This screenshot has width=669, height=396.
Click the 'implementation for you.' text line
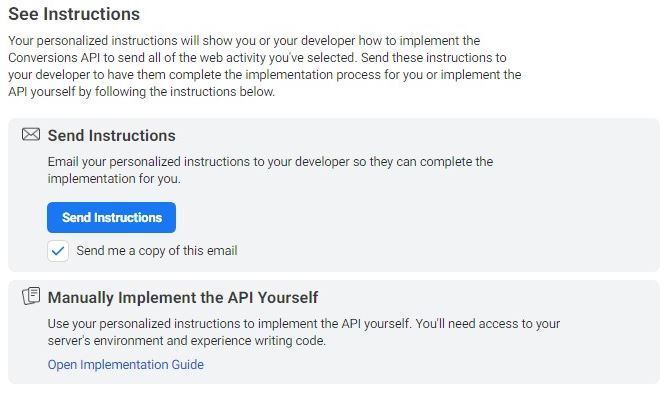pyautogui.click(x=114, y=178)
